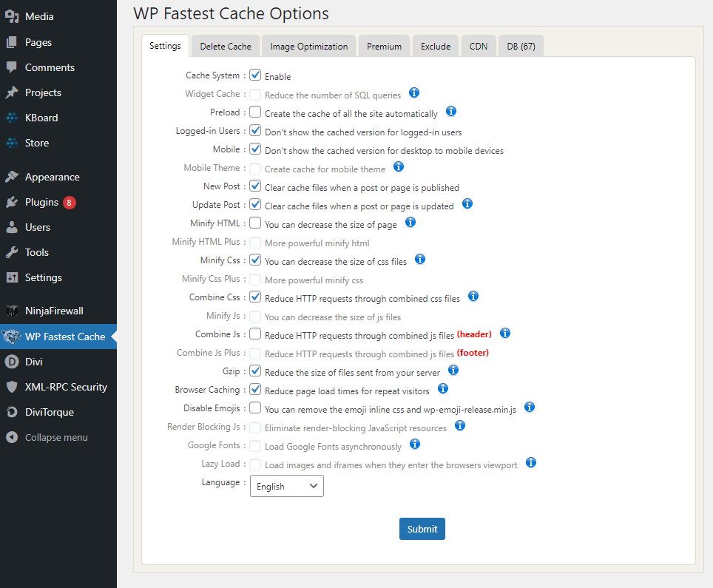Click info icon next to Disable Emojis
This screenshot has height=588, width=713.
(530, 407)
